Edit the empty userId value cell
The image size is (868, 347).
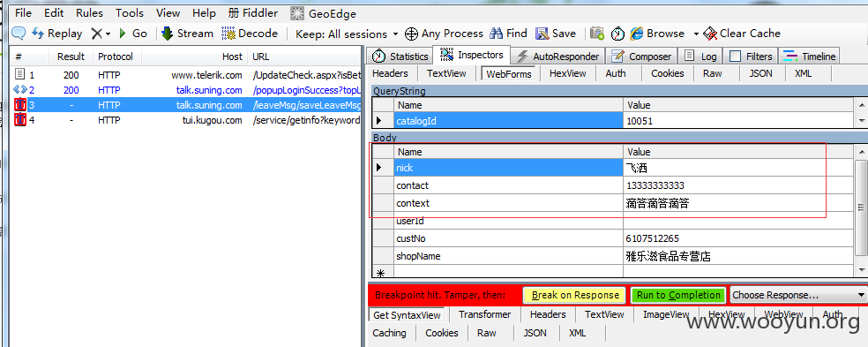click(738, 221)
